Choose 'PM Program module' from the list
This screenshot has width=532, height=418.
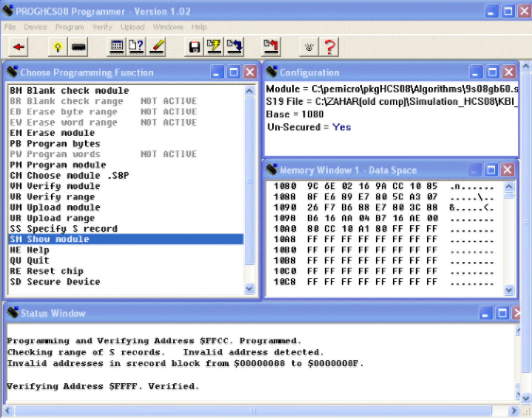point(58,165)
